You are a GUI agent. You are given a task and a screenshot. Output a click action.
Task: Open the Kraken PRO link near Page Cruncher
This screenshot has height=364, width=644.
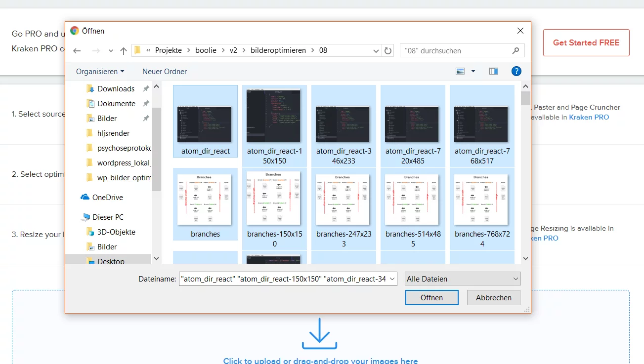tap(589, 117)
